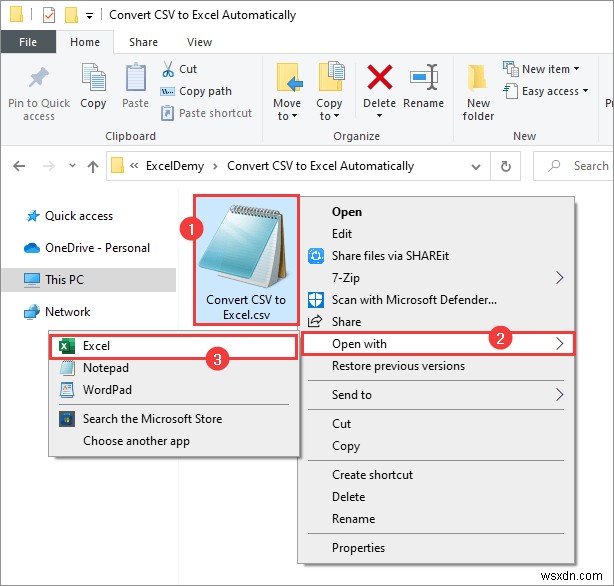614x586 pixels.
Task: Open the File tab
Action: [x=28, y=42]
